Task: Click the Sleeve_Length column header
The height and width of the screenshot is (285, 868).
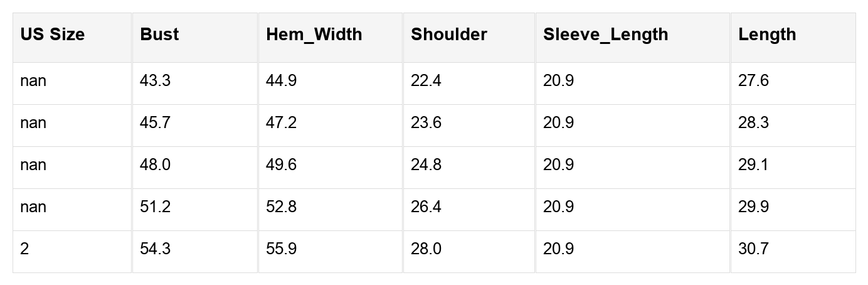Action: tap(605, 35)
